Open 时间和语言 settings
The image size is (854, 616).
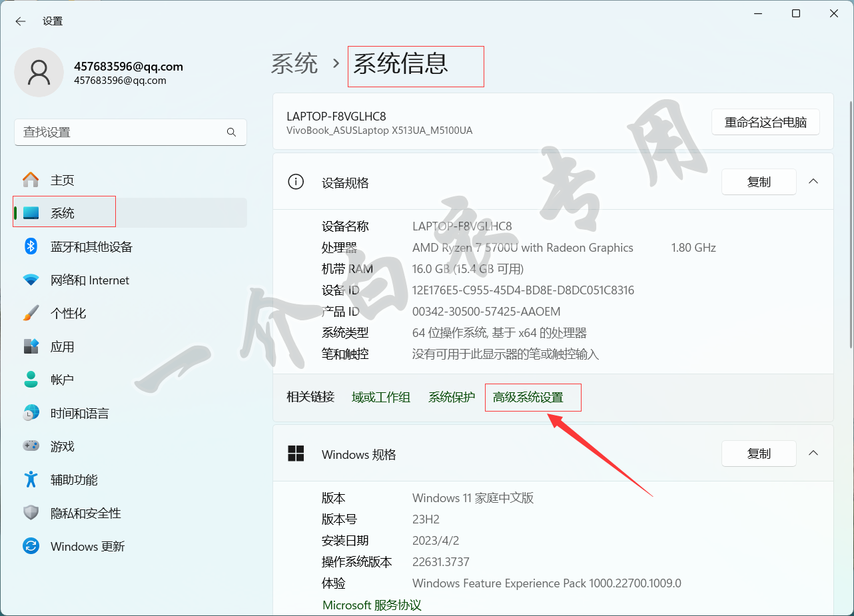130,413
